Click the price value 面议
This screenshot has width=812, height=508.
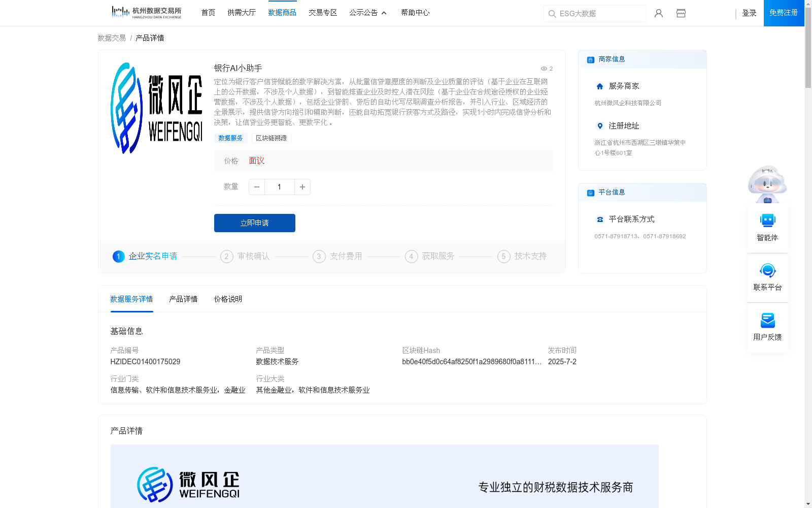pos(257,161)
